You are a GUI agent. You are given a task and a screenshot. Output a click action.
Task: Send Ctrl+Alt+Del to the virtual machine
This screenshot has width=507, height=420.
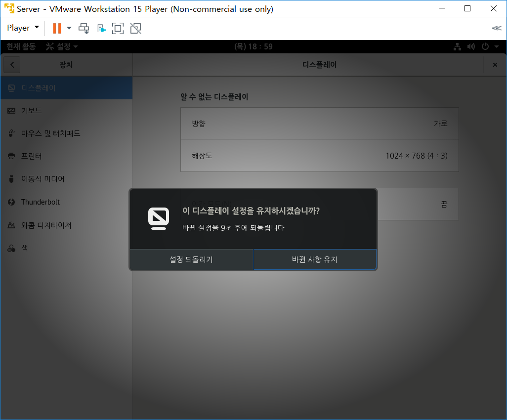(x=84, y=29)
